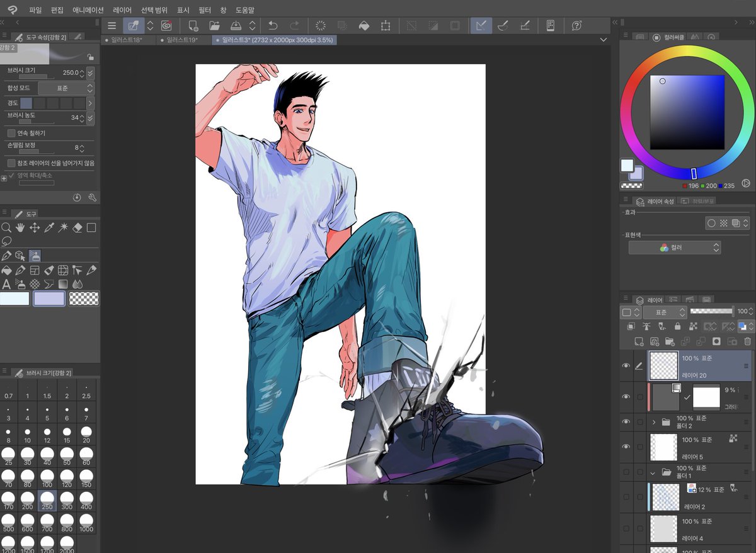Delete layer using trash can icon
The width and height of the screenshot is (756, 553).
(747, 341)
